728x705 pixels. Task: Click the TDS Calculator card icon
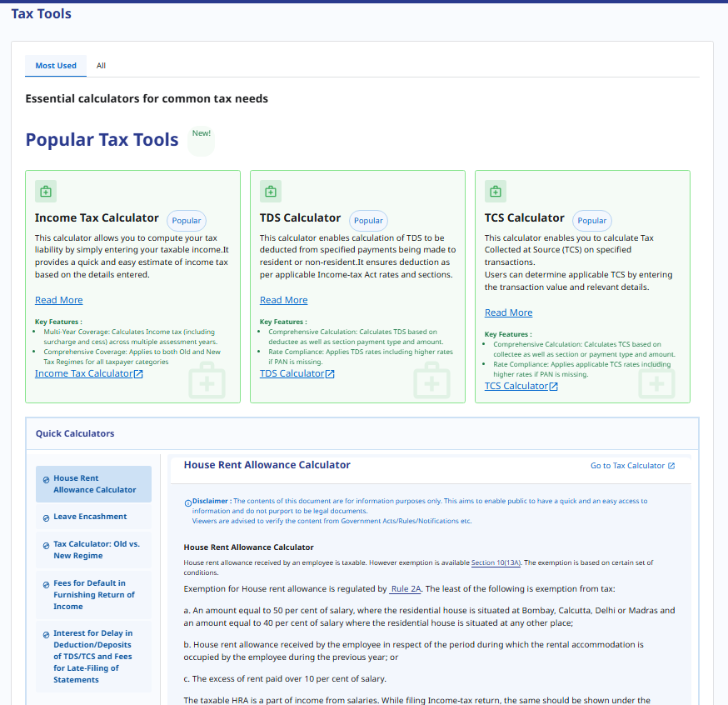point(271,192)
